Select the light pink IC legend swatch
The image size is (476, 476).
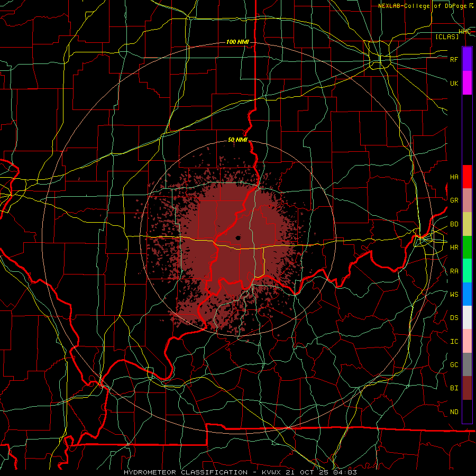467,341
